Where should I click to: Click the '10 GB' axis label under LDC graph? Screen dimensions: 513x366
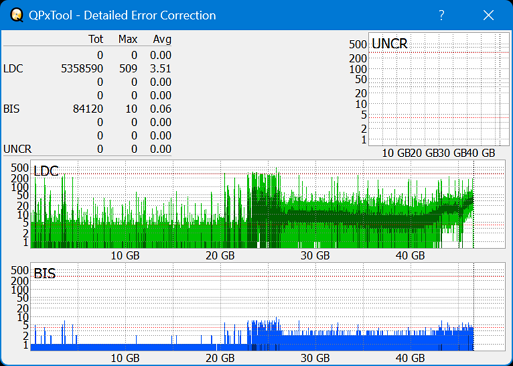[x=125, y=256]
